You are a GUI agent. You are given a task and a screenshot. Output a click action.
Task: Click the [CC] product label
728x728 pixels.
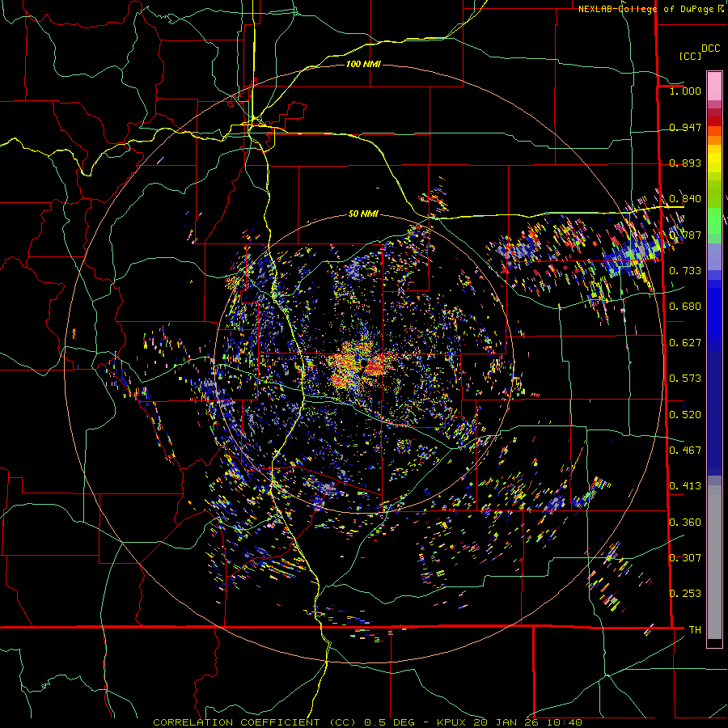(x=690, y=56)
